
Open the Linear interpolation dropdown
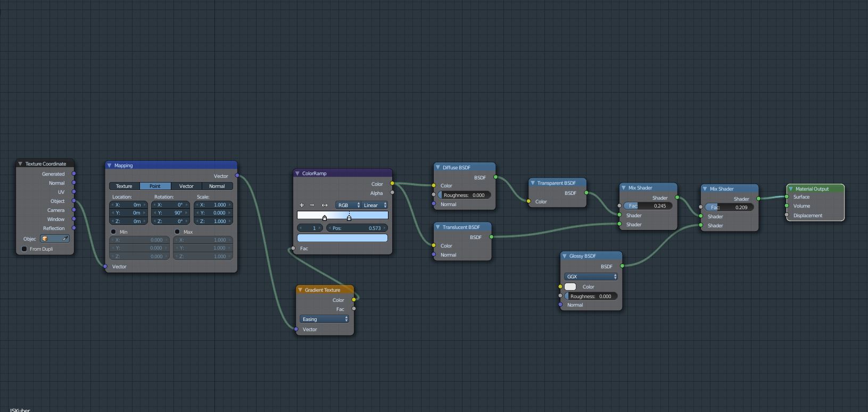click(375, 205)
